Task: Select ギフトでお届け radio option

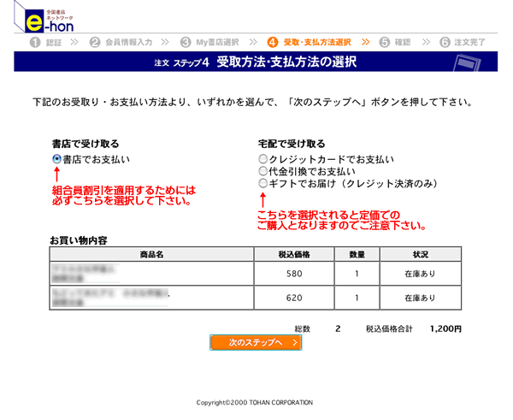Action: [262, 183]
